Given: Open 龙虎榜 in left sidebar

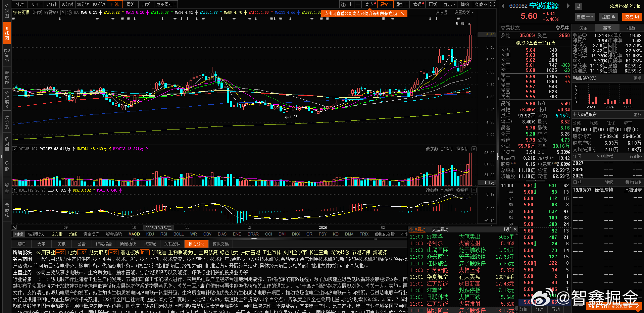Looking at the screenshot, I should tap(7, 210).
